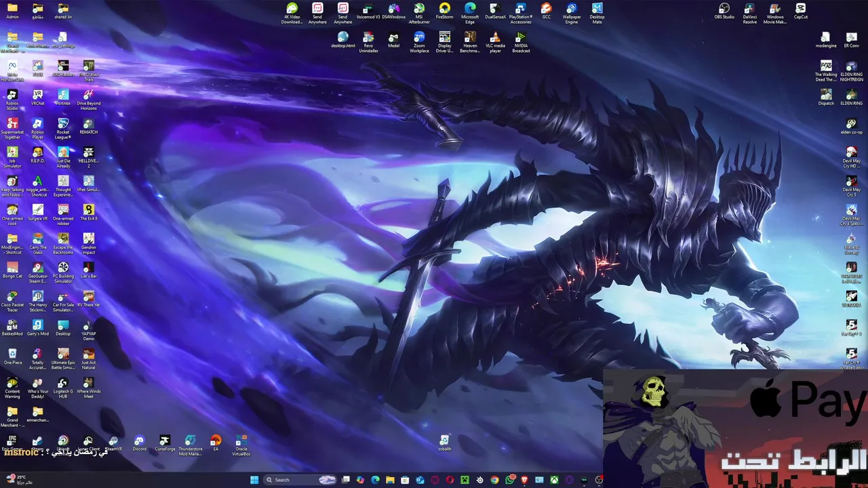Launch Voicemod V3 shortcut
868x488 pixels.
point(368,12)
